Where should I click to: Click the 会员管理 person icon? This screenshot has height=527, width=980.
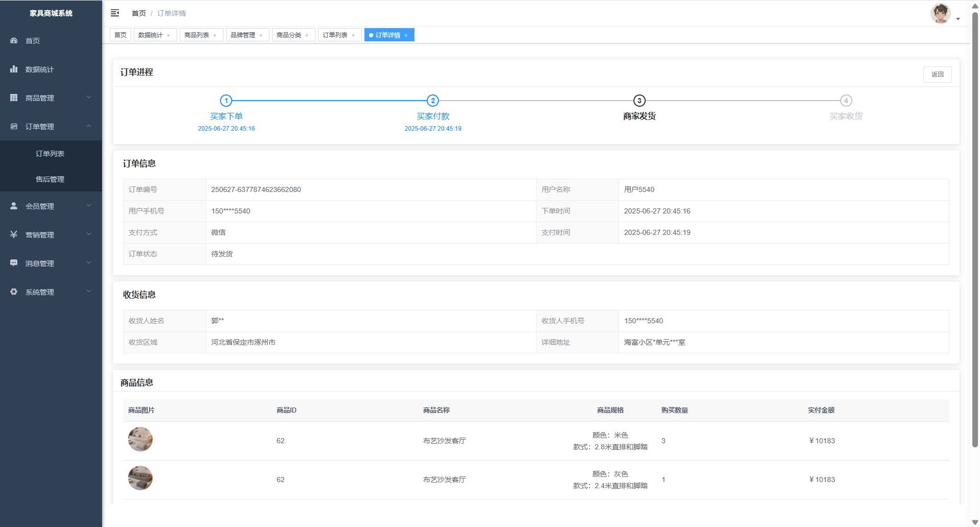(x=14, y=206)
